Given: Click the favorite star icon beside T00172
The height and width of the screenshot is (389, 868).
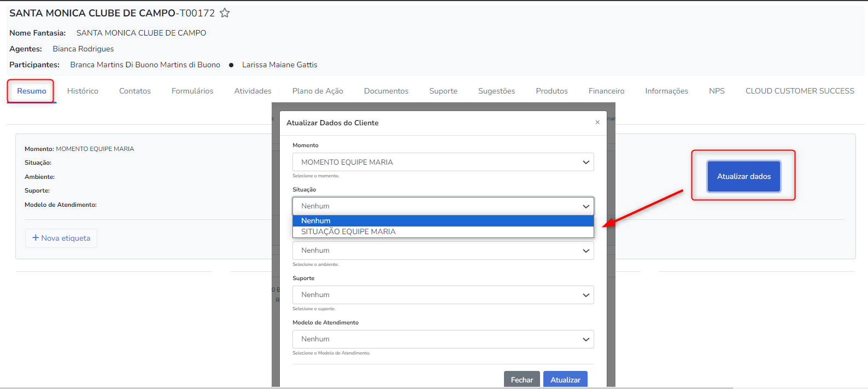Looking at the screenshot, I should (x=225, y=13).
